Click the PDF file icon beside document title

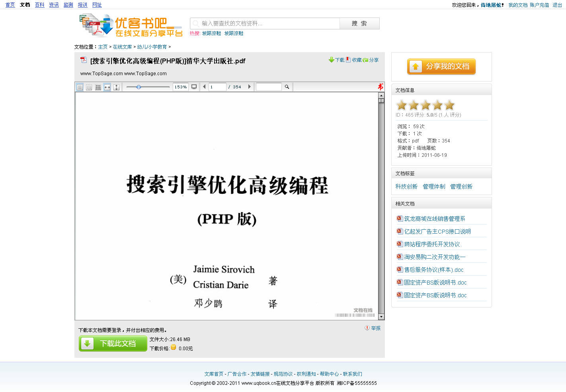(x=84, y=60)
